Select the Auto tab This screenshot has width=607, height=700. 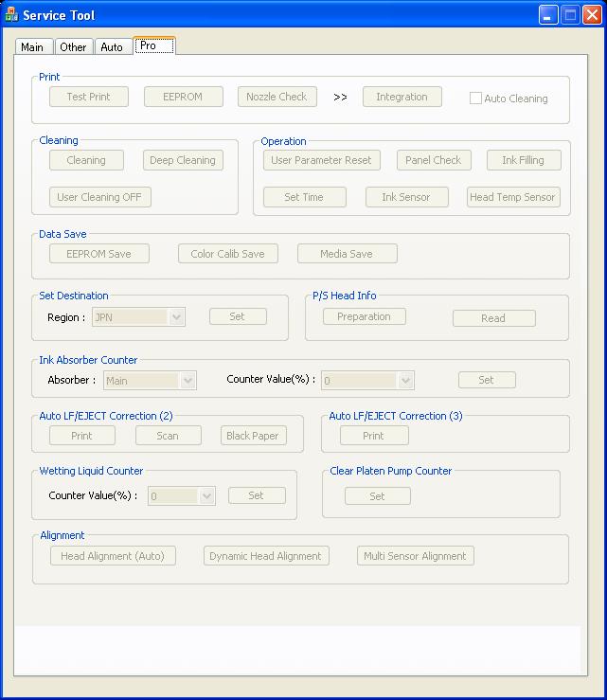(112, 47)
